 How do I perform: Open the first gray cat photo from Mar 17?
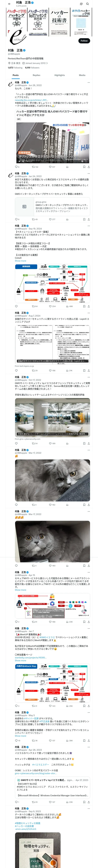click(x=52, y=480)
